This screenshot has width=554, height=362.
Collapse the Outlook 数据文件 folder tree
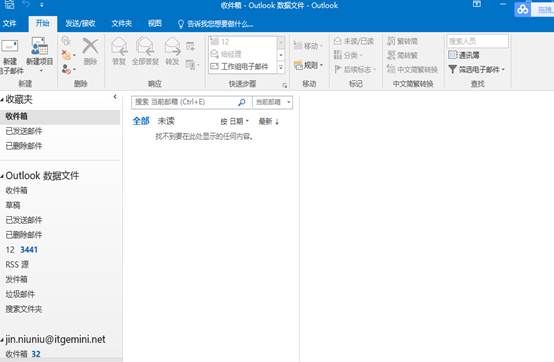(2, 176)
